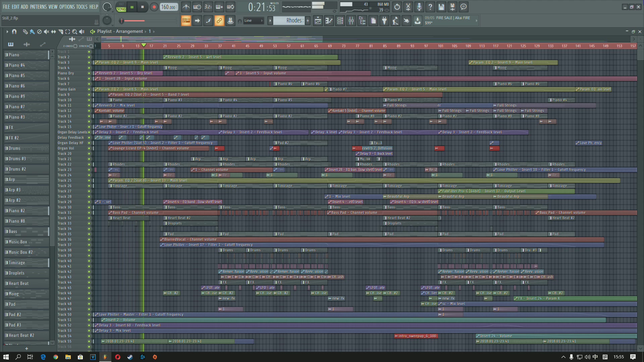This screenshot has width=644, height=362.
Task: Open the Playlist view icon
Action: pyautogui.click(x=318, y=21)
